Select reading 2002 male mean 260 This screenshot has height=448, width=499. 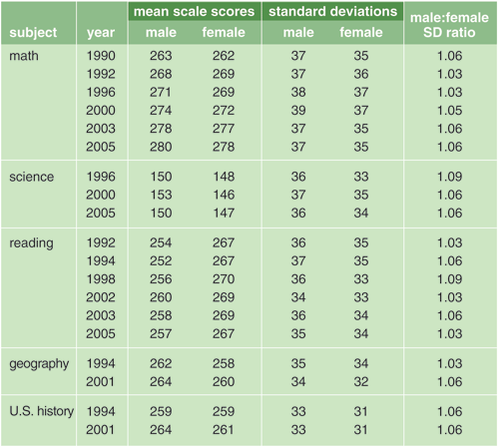[x=161, y=297]
